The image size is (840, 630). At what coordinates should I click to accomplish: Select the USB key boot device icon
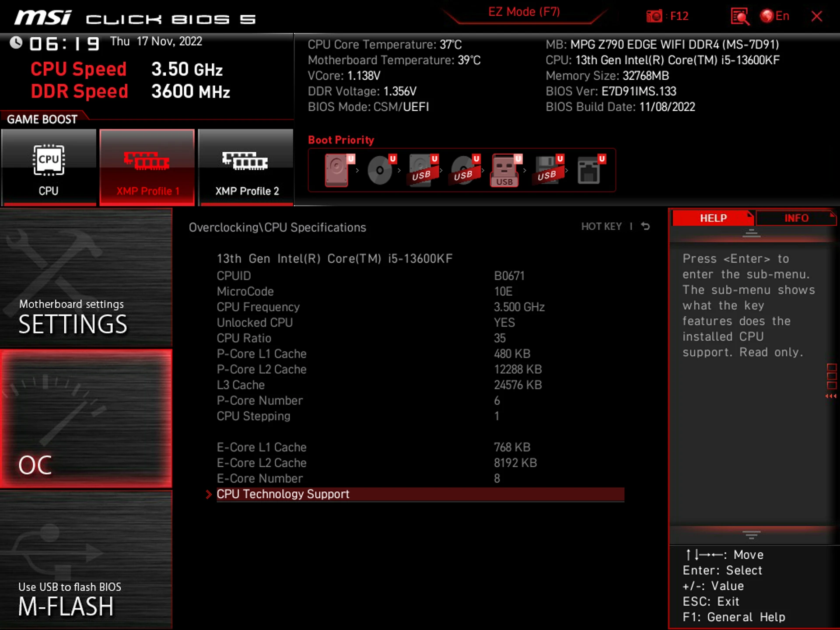point(506,170)
